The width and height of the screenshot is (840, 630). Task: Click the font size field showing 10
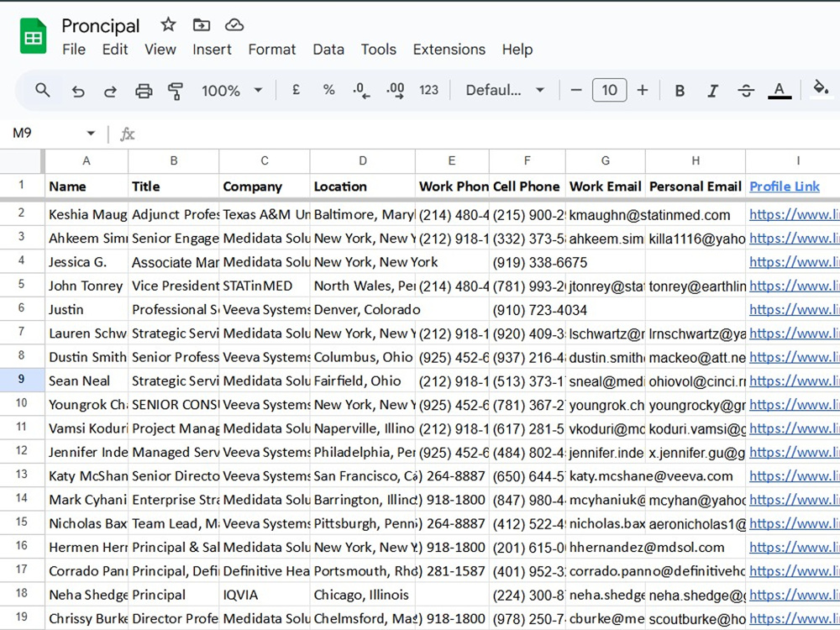point(609,90)
